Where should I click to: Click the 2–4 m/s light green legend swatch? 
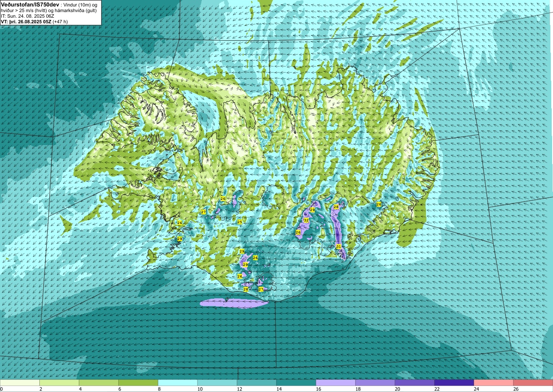point(59,383)
